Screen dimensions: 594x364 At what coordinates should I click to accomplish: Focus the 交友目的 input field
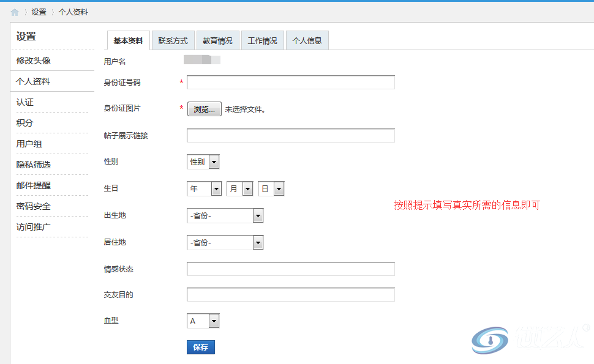pyautogui.click(x=290, y=294)
